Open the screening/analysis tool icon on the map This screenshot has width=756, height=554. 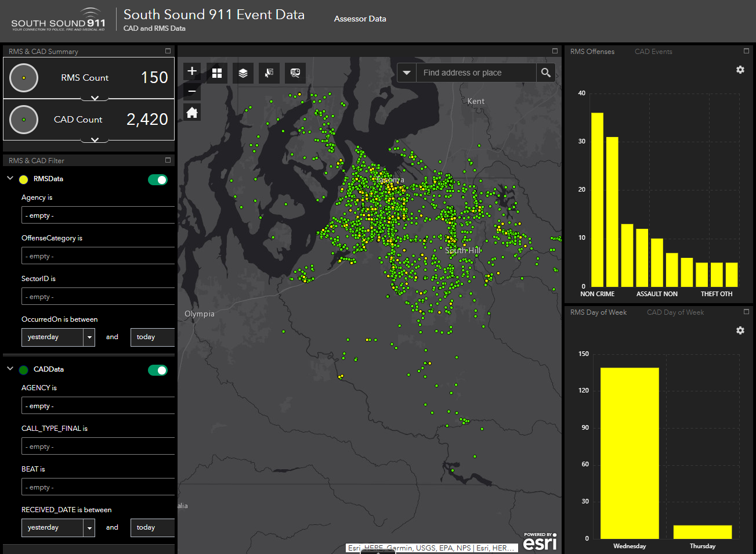pyautogui.click(x=294, y=73)
